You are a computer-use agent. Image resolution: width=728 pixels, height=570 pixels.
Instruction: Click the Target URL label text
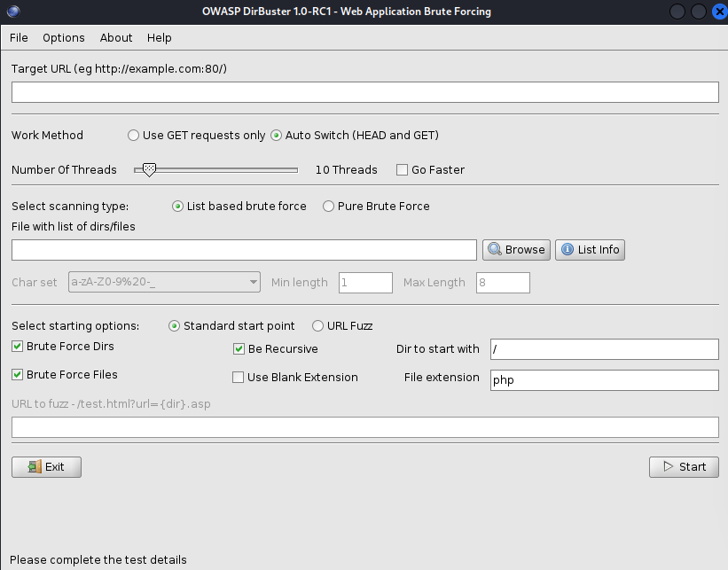click(119, 68)
